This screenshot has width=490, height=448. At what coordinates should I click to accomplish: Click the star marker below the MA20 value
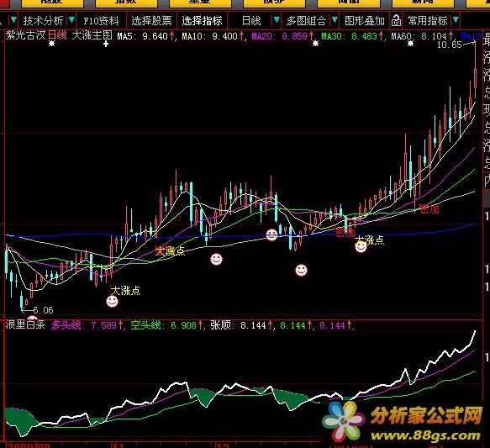[x=316, y=44]
